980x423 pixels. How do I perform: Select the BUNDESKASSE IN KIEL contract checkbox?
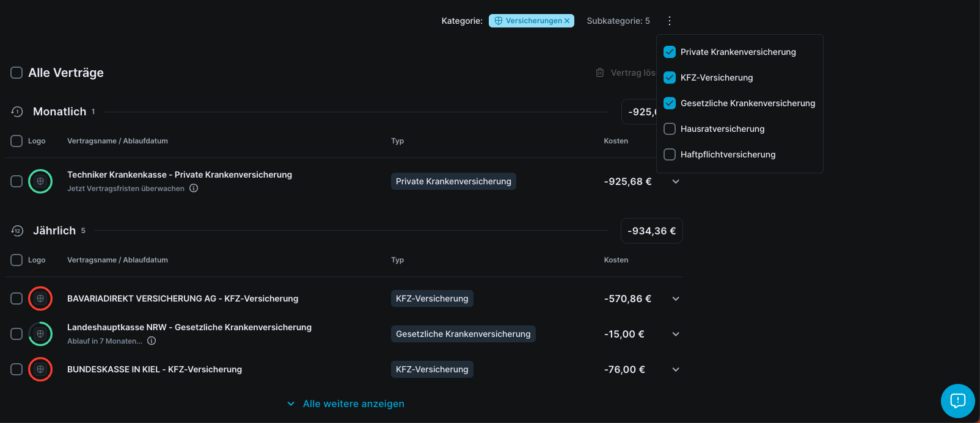pos(16,369)
